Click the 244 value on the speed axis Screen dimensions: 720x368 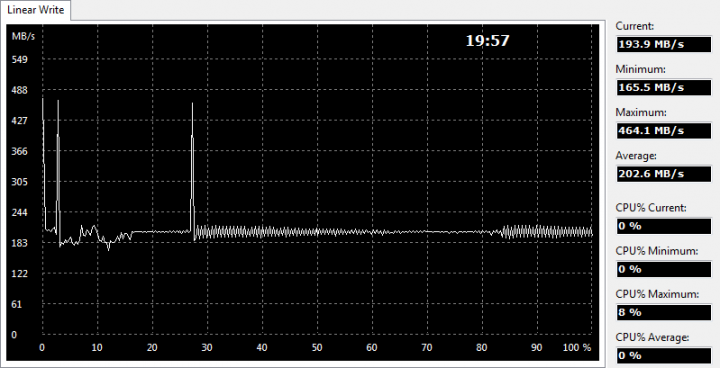click(x=19, y=213)
